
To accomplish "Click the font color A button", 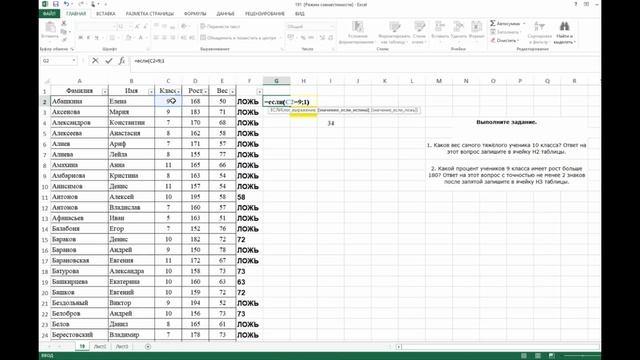I will 140,38.
